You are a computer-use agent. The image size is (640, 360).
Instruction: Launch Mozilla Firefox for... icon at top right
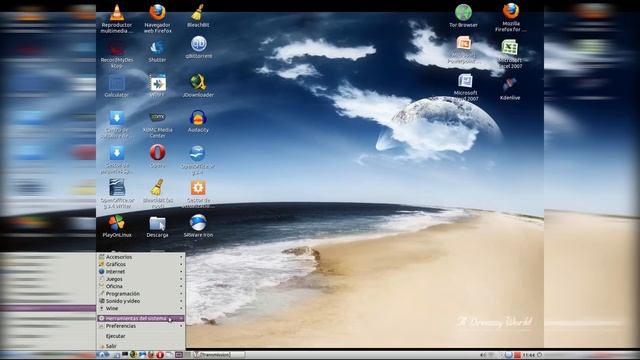[x=511, y=11]
